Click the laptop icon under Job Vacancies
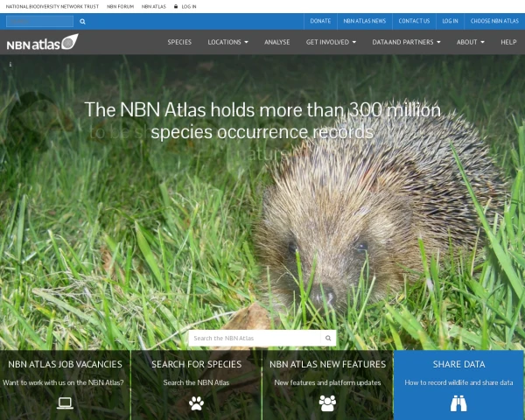 point(65,402)
